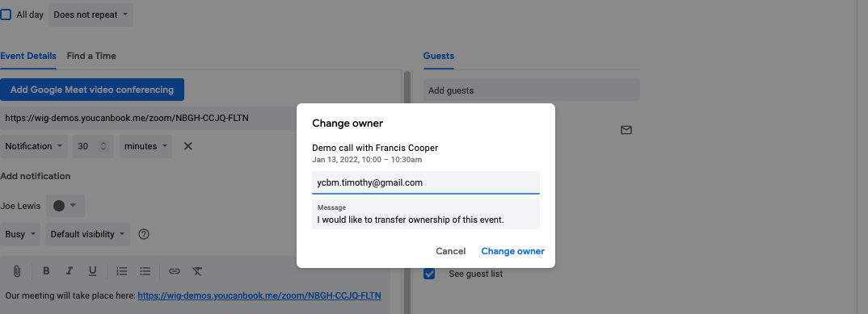
Task: Toggle the All day checkbox
Action: click(x=6, y=15)
